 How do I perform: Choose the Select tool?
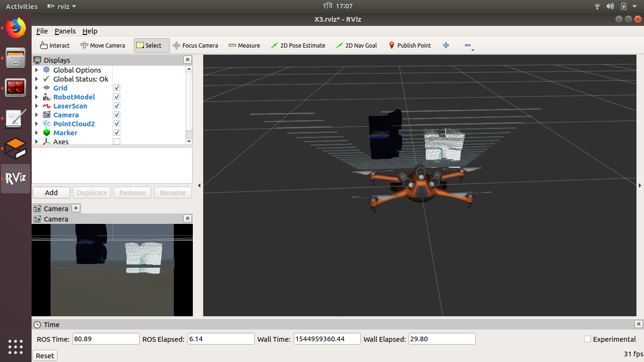(x=151, y=45)
